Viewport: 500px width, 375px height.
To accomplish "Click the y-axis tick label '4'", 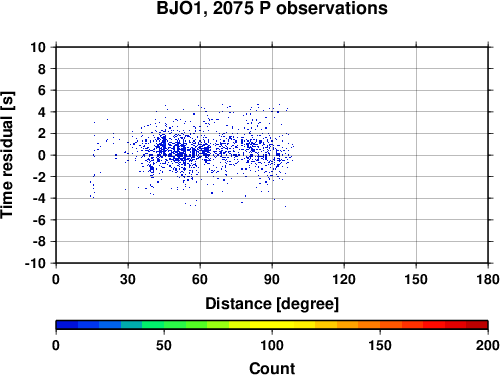I will point(42,112).
